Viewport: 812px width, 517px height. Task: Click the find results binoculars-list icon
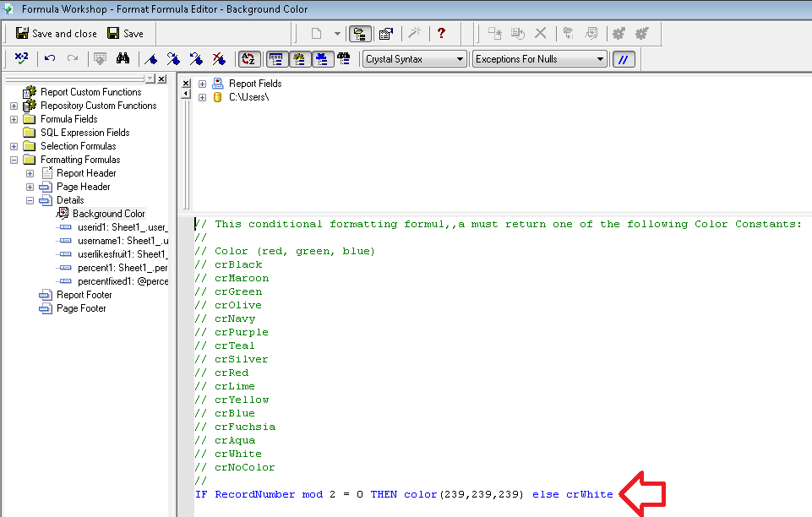(344, 59)
